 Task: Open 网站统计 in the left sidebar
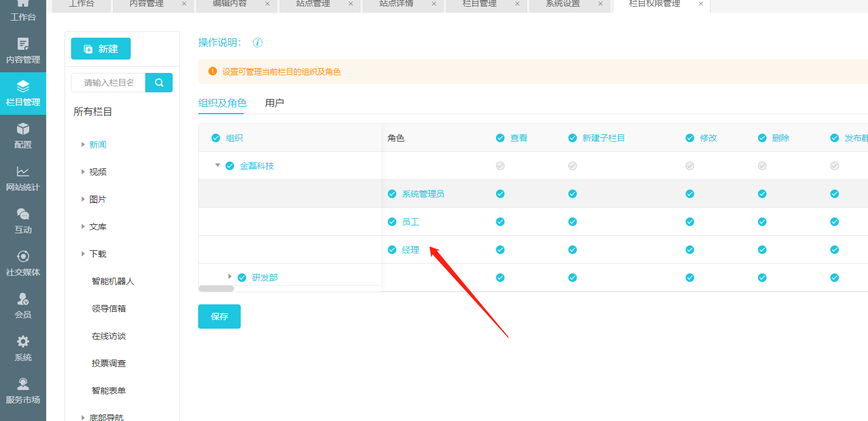pos(23,179)
